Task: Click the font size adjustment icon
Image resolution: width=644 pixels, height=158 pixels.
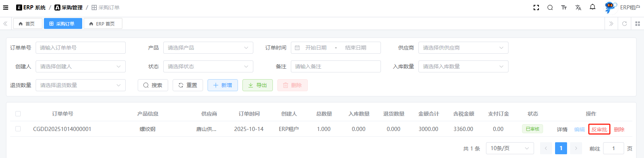Action: point(564,8)
